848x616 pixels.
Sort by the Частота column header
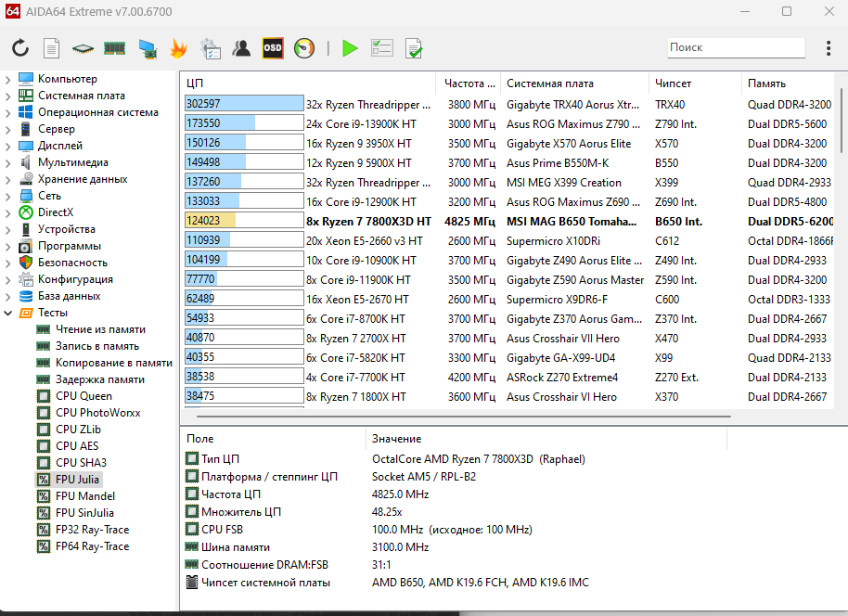(469, 83)
